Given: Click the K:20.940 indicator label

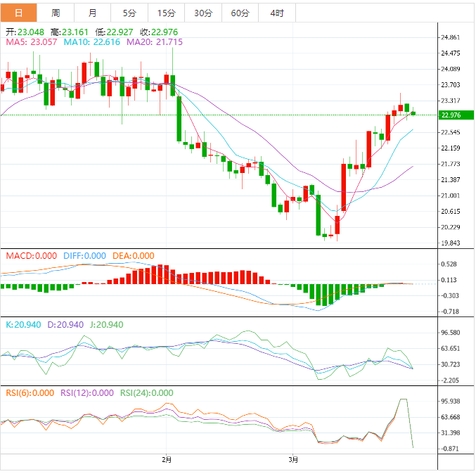Looking at the screenshot, I should [x=23, y=325].
